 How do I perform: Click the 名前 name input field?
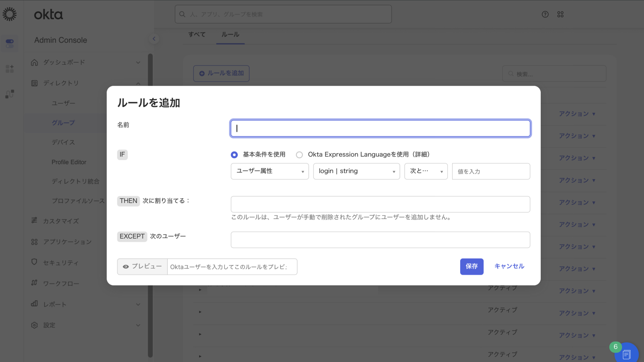[380, 128]
